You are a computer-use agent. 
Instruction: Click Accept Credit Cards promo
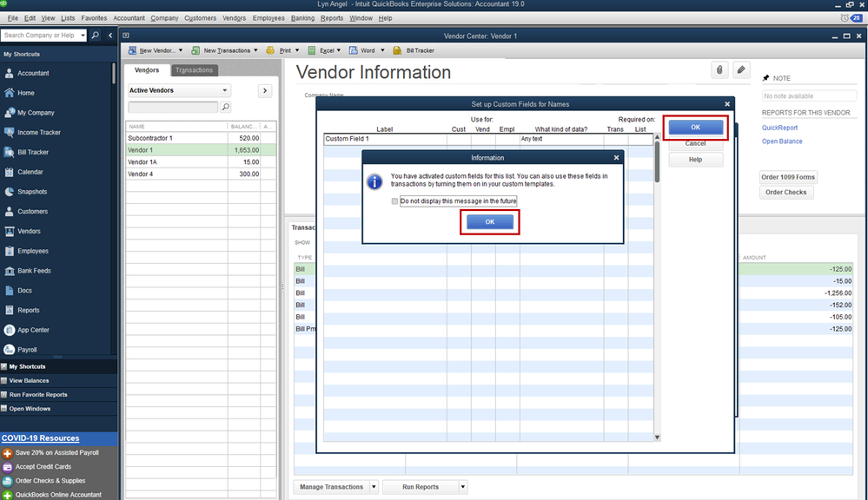click(x=43, y=467)
